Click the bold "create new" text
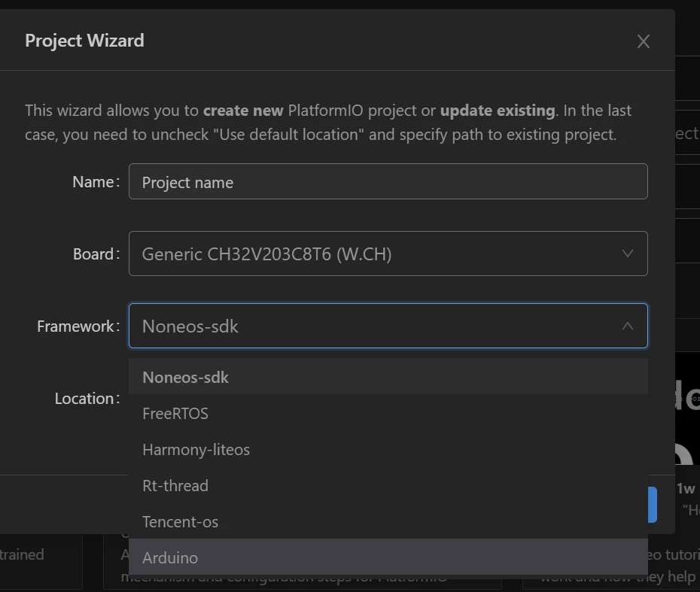The height and width of the screenshot is (592, 700). (x=243, y=111)
